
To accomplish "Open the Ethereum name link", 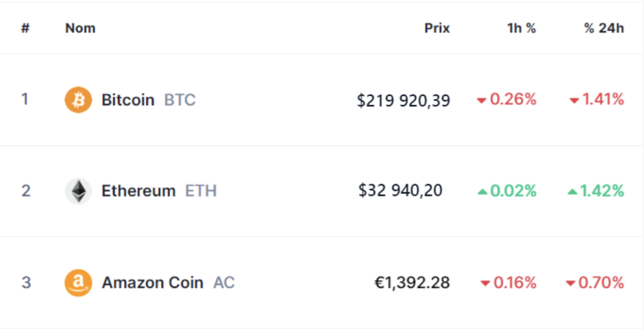I will tap(139, 191).
